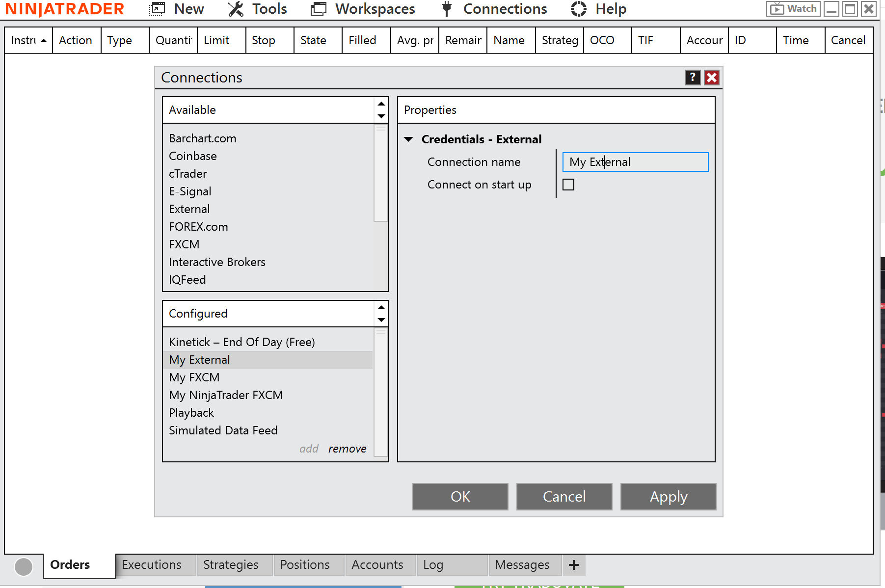This screenshot has height=588, width=885.
Task: Click the question mark help icon in Connections dialog
Action: pyautogui.click(x=693, y=78)
